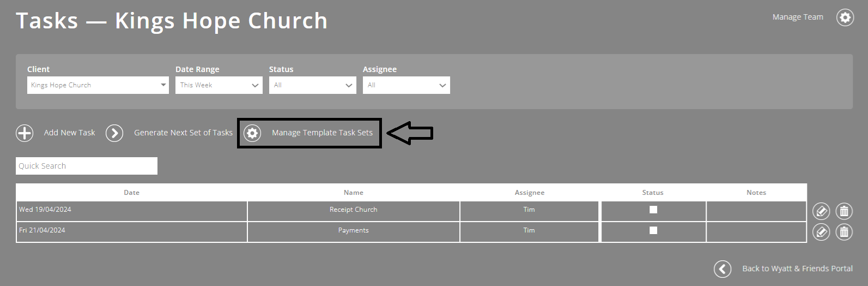Viewport: 868px width, 286px height.
Task: Edit the Payments task
Action: [x=821, y=232]
